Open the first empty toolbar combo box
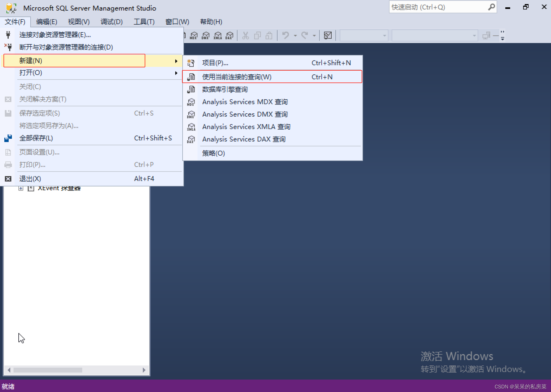 364,35
